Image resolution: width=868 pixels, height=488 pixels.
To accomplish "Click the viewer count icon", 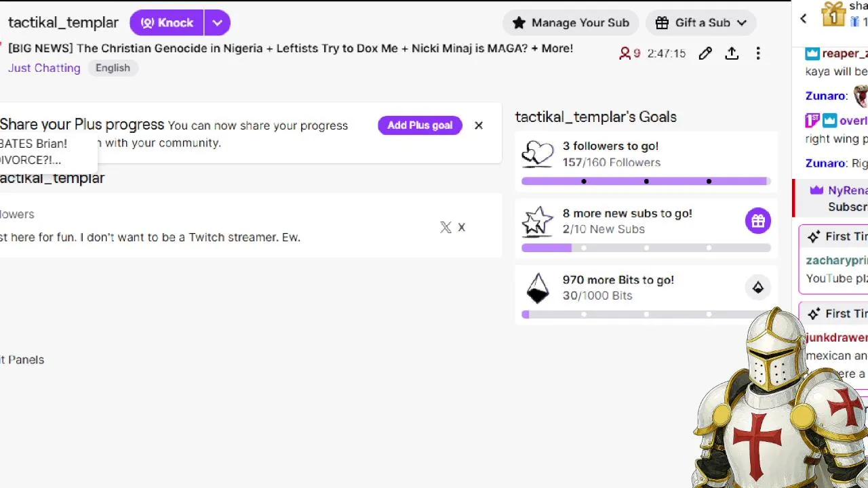I will coord(625,53).
